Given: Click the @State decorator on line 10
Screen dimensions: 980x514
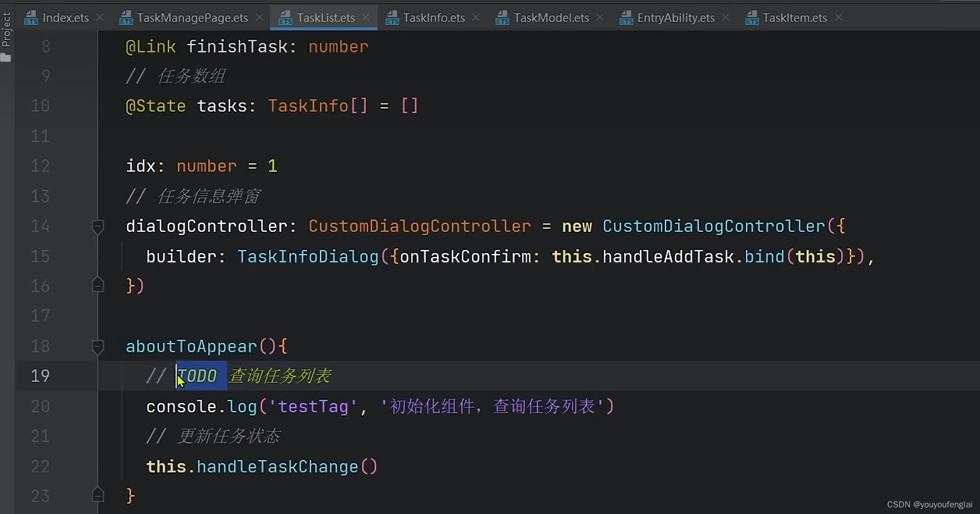Looking at the screenshot, I should 156,106.
